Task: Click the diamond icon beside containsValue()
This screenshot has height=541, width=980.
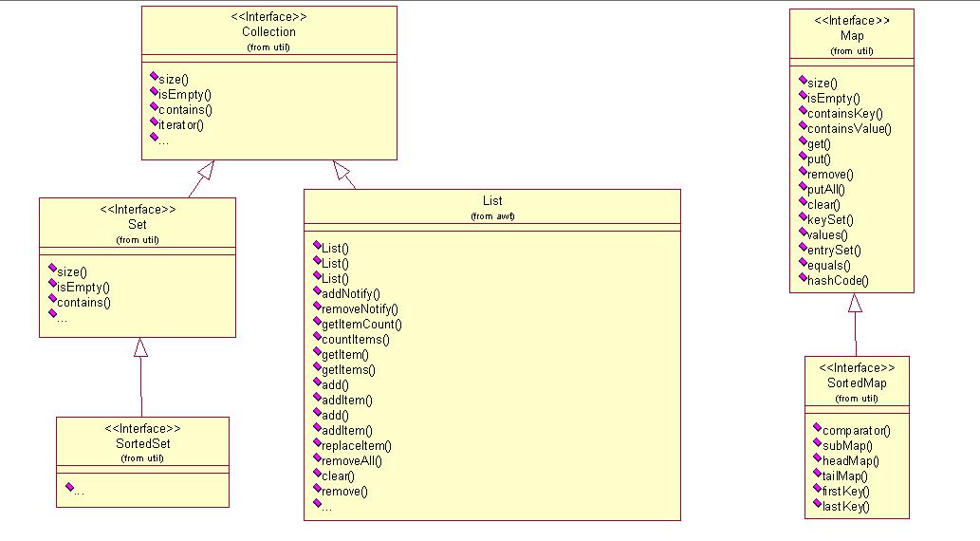Action: click(803, 125)
